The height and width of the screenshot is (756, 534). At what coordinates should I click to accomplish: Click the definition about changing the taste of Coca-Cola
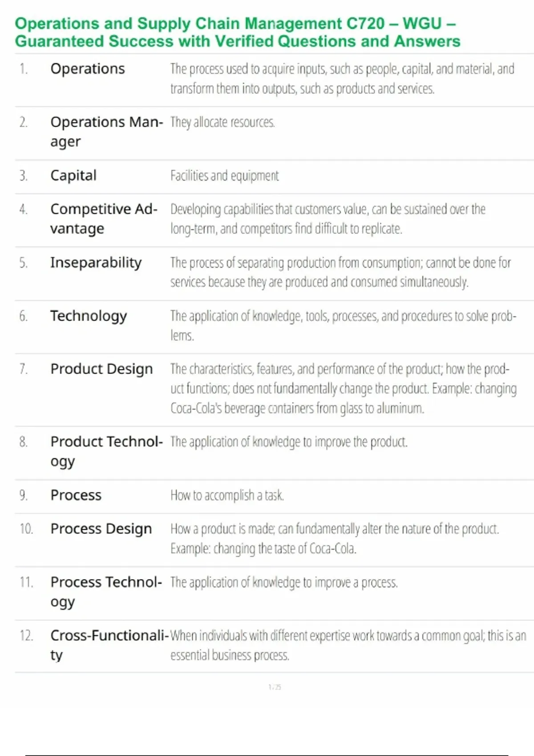tap(334, 539)
